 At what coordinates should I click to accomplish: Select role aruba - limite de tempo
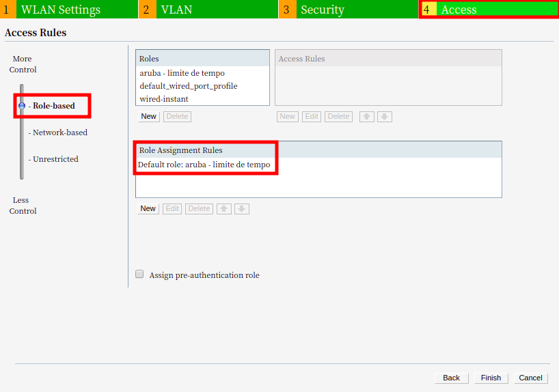[x=182, y=73]
